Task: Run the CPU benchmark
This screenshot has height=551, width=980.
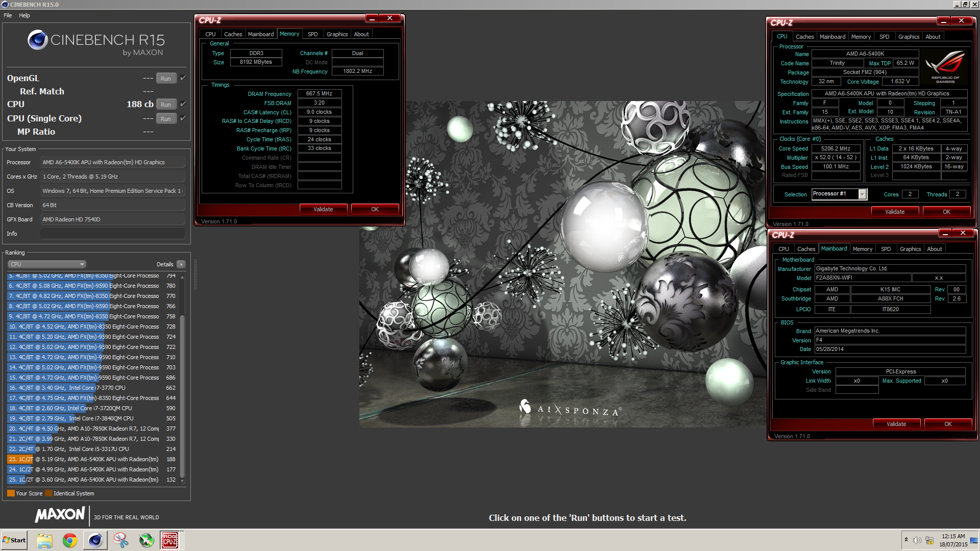Action: [166, 104]
